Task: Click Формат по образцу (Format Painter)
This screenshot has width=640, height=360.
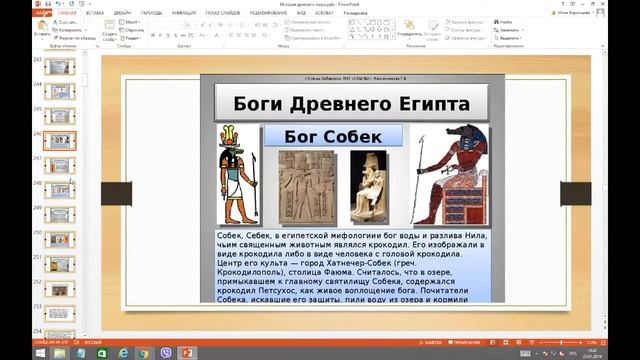Action: [x=74, y=38]
